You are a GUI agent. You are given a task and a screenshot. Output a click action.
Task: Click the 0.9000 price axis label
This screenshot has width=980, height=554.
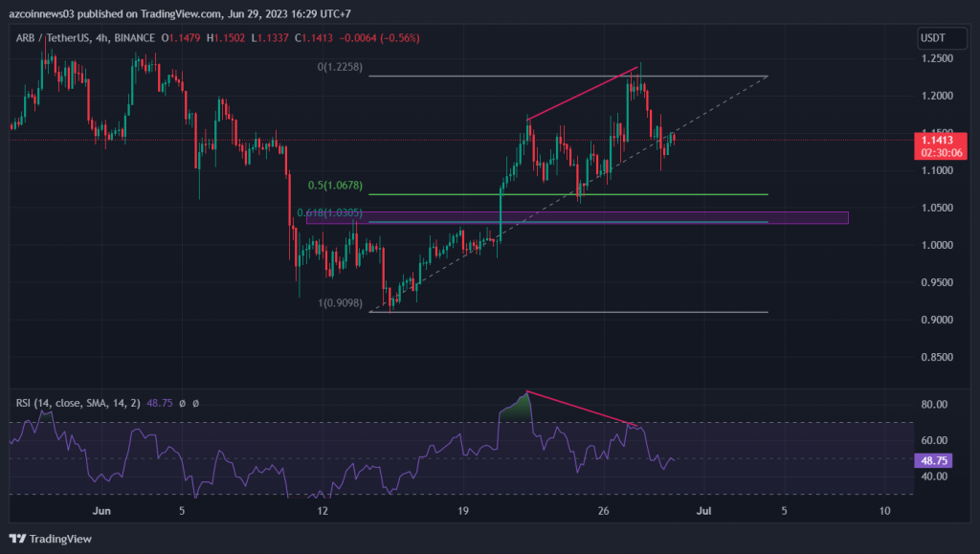(x=937, y=320)
